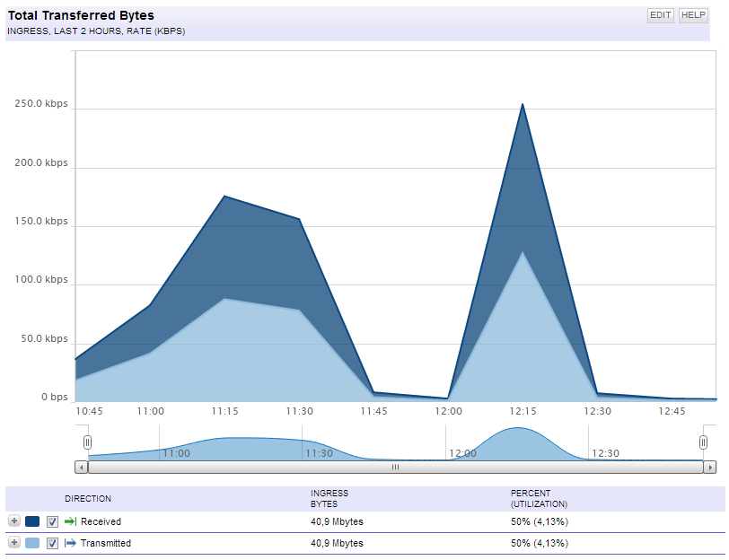Click the dark blue Received color swatch

[32, 521]
